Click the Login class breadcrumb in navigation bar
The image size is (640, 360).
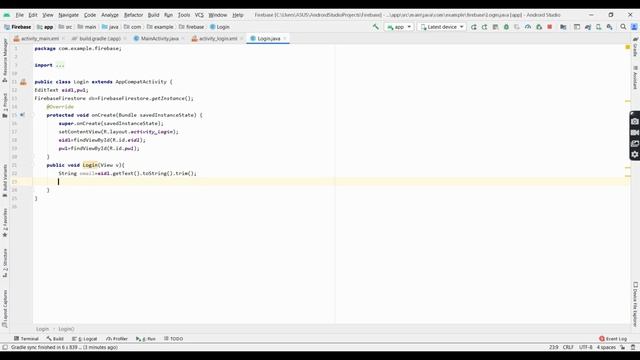[x=220, y=27]
